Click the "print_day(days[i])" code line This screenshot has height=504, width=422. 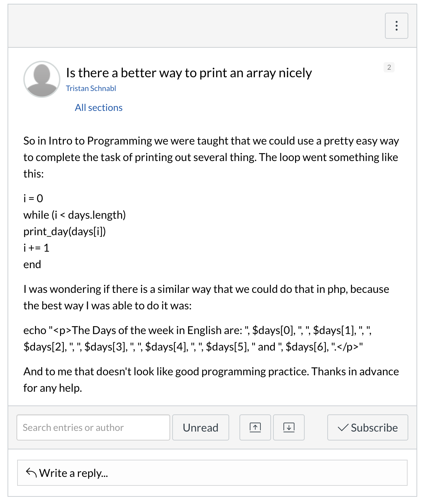click(65, 231)
